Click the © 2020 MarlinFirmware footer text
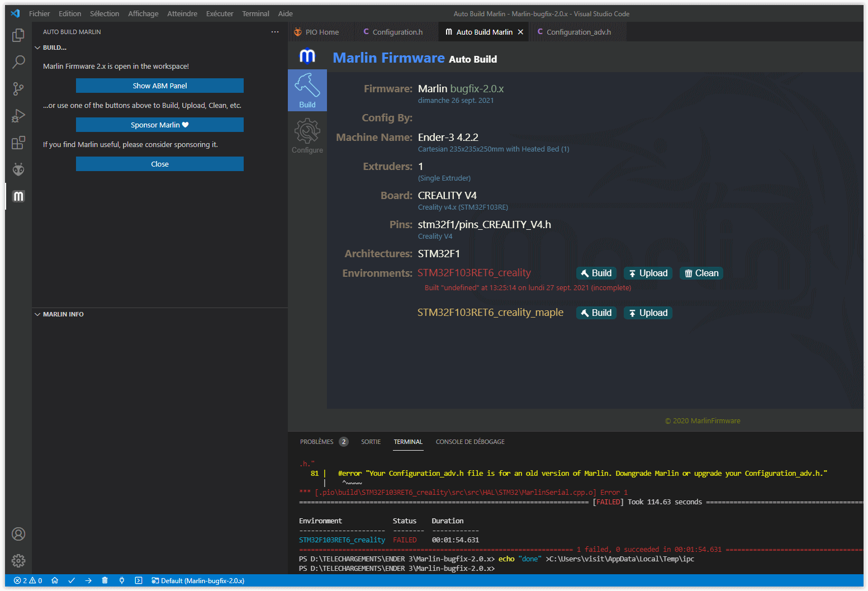The image size is (868, 591). [703, 421]
